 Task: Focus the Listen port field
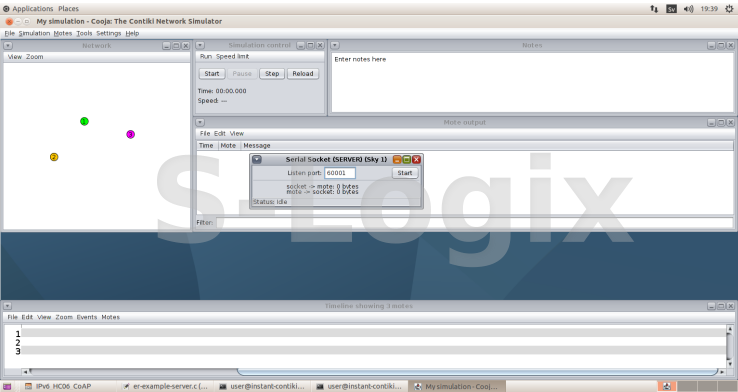tap(340, 173)
